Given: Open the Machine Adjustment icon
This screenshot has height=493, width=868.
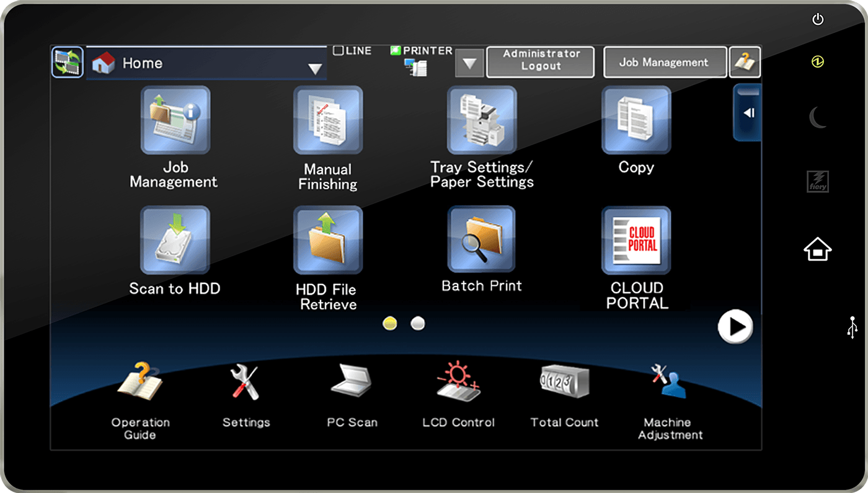Looking at the screenshot, I should pos(668,381).
